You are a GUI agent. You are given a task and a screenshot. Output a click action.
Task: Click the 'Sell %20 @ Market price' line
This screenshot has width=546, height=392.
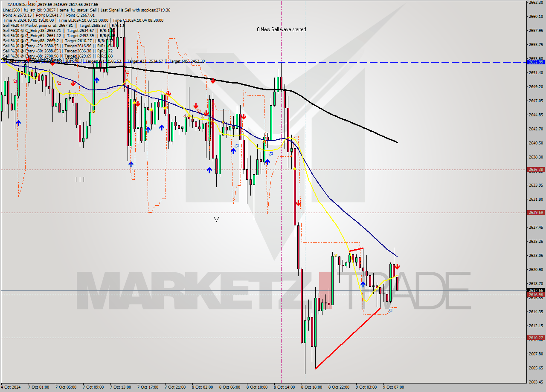(x=63, y=25)
